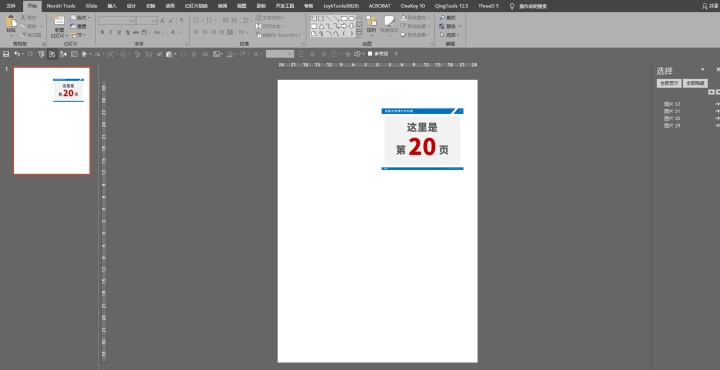Select the text box shape in gallery
Image resolution: width=720 pixels, height=370 pixels.
(x=314, y=18)
